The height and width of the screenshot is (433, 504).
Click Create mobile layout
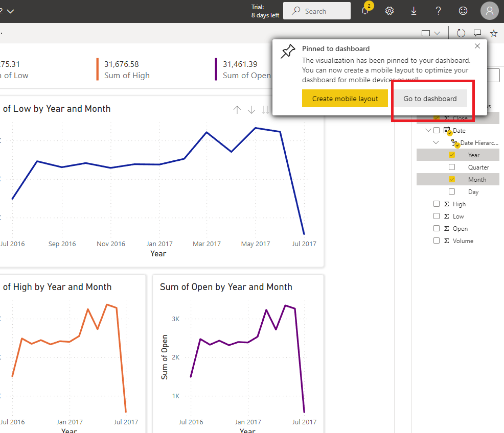click(x=345, y=99)
